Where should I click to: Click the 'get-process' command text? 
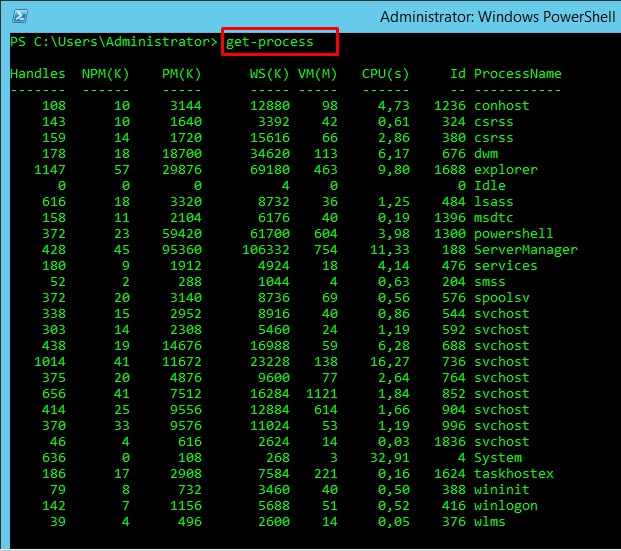coord(269,42)
